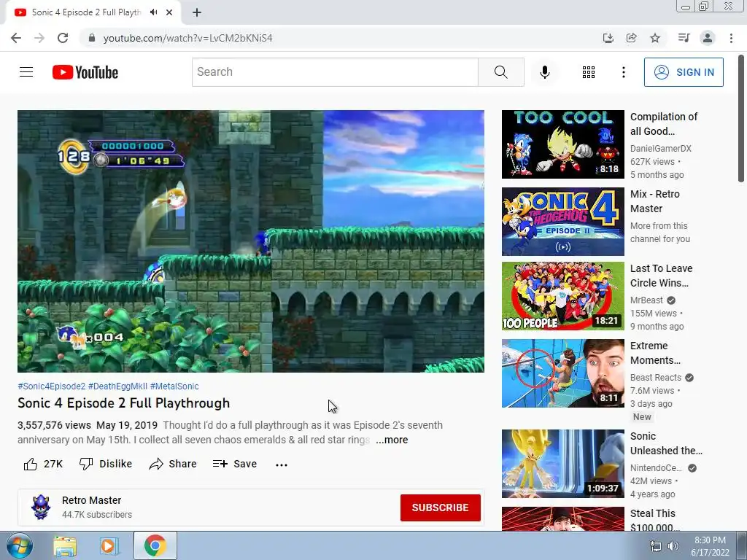Screen dimensions: 747x560
Task: Open a new browser tab
Action: [x=197, y=12]
